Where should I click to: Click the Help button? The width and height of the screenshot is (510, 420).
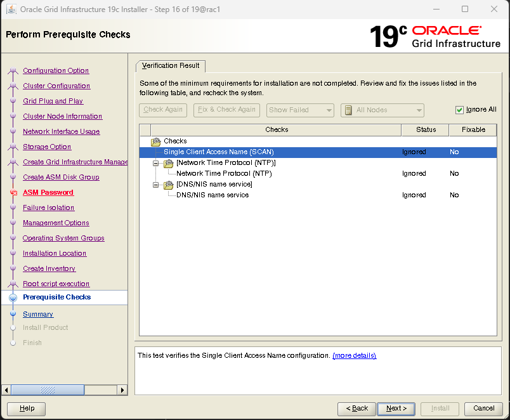point(27,409)
